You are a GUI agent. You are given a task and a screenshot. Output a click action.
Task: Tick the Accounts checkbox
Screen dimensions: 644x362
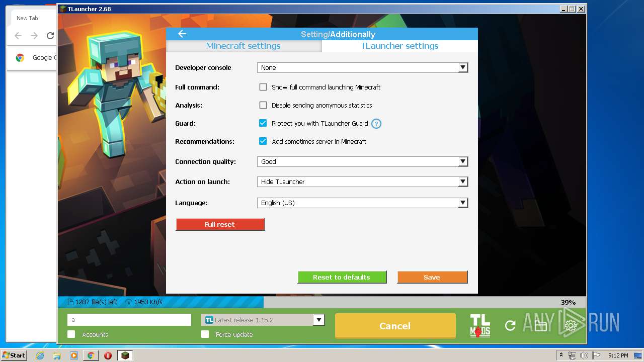pos(71,334)
